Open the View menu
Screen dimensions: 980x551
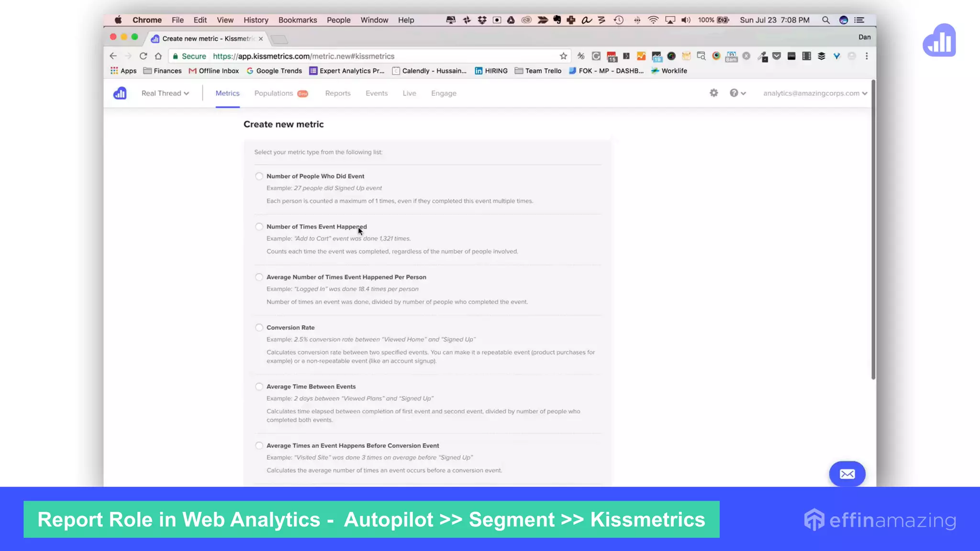point(225,20)
